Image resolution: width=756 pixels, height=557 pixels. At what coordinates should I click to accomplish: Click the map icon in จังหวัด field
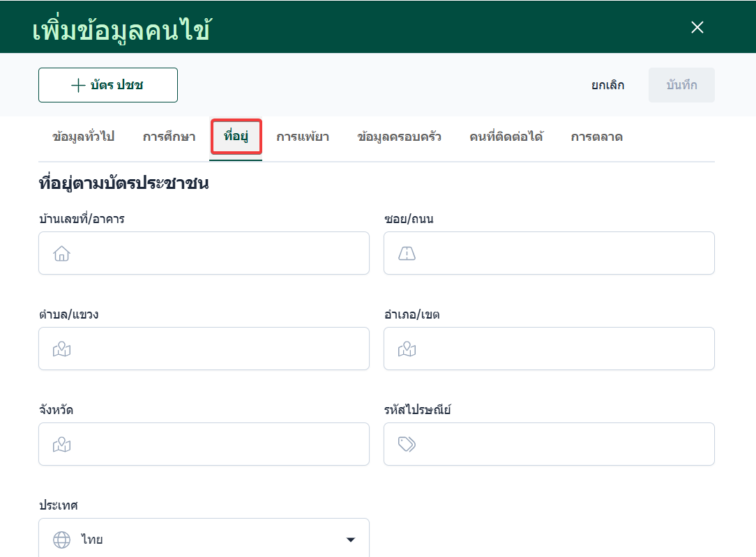click(62, 445)
